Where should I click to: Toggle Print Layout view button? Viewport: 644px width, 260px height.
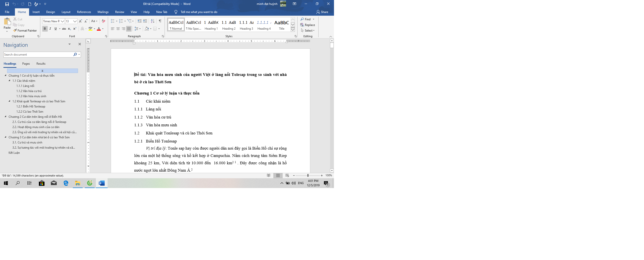278,176
